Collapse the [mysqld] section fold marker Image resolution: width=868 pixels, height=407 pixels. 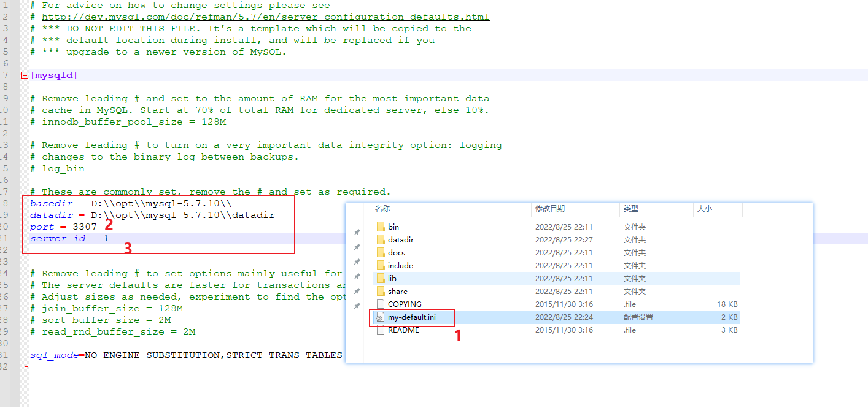[25, 76]
